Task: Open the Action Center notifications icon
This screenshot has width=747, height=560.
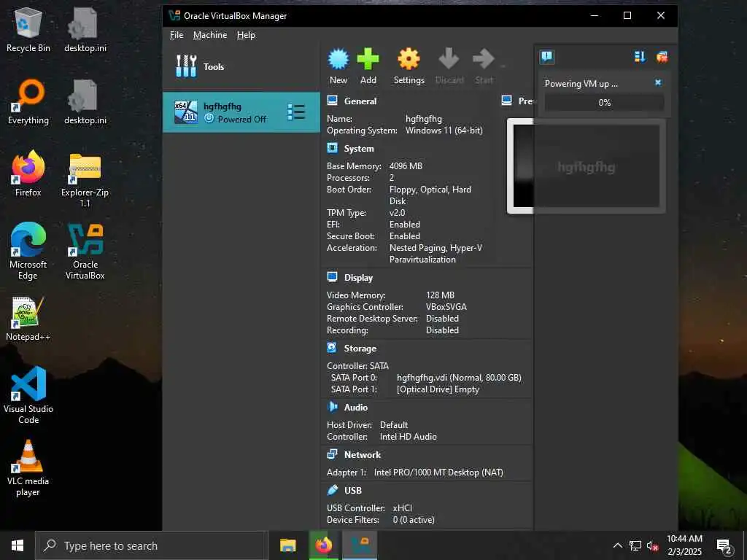Action: 724,546
